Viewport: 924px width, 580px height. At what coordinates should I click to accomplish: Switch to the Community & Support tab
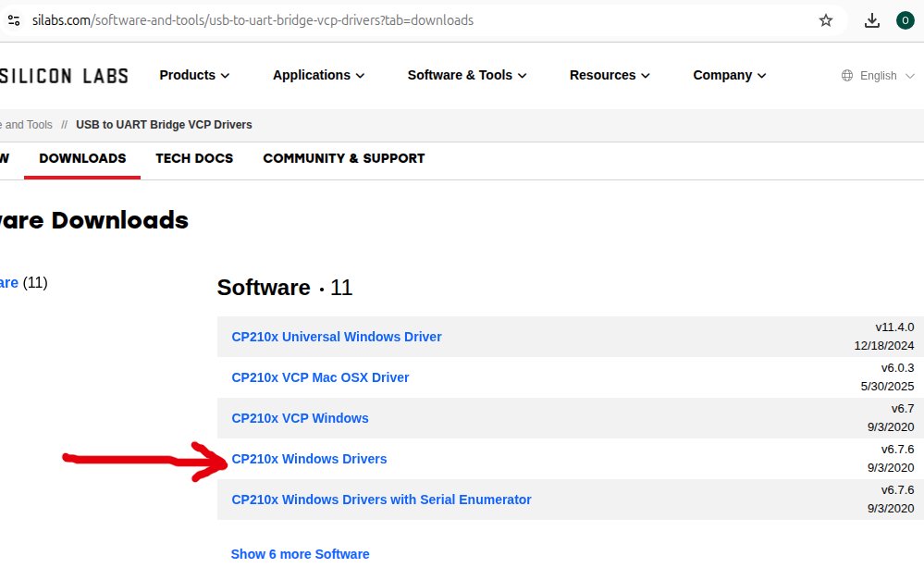[343, 158]
